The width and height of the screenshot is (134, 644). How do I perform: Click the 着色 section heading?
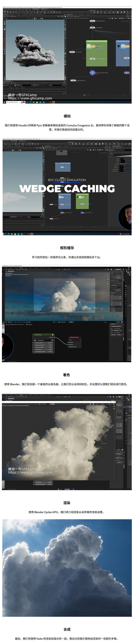point(67,375)
